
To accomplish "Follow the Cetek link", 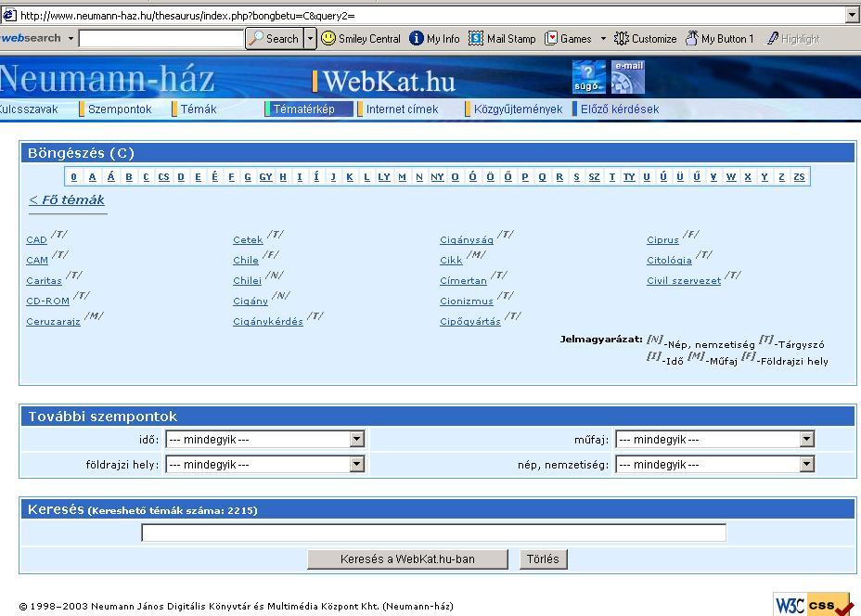I will click(x=248, y=240).
